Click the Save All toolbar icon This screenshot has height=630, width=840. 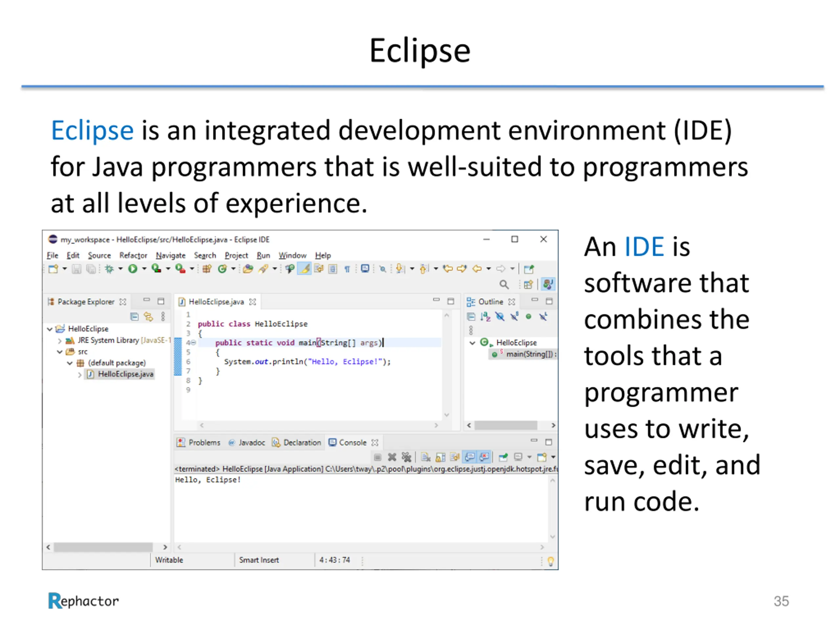(91, 269)
